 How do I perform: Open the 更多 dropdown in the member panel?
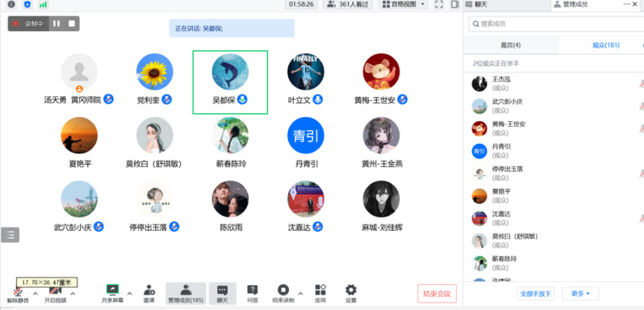pos(580,294)
